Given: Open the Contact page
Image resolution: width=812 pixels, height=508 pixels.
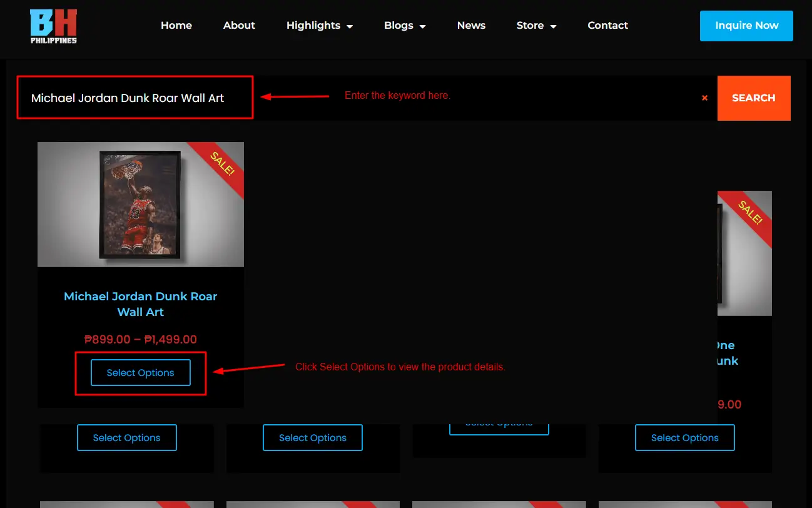Looking at the screenshot, I should coord(607,26).
